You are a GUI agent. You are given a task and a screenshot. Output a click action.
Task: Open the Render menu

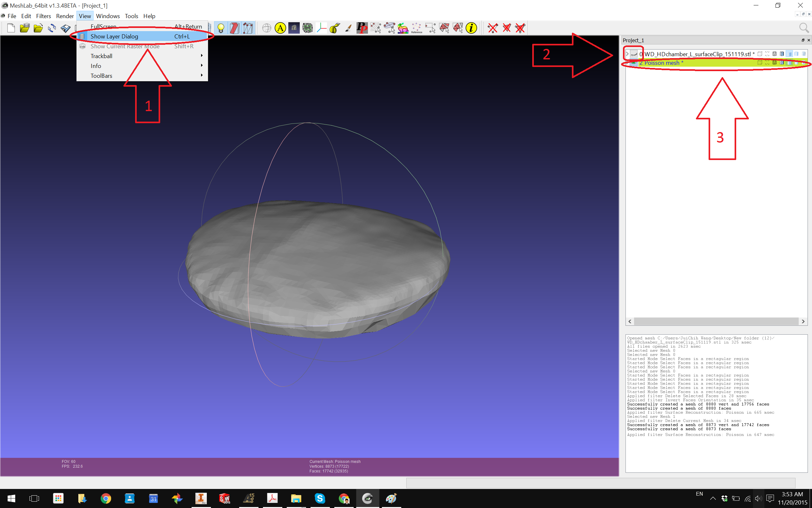click(65, 16)
